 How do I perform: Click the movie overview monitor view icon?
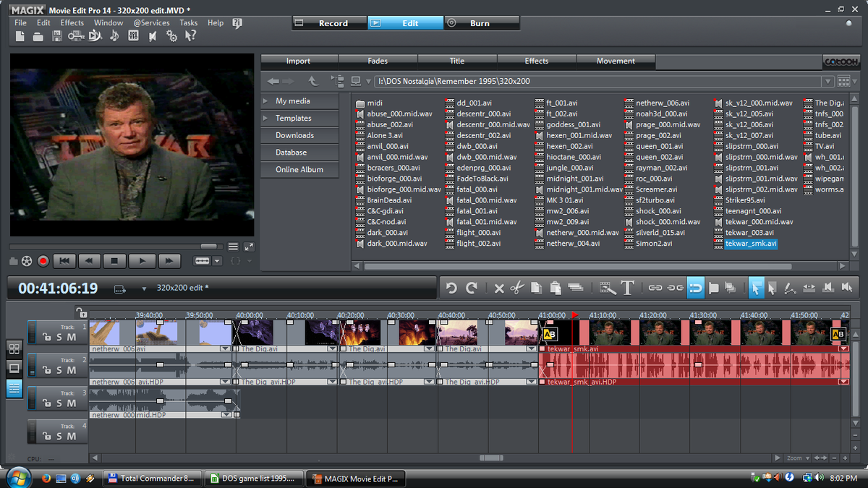(14, 368)
